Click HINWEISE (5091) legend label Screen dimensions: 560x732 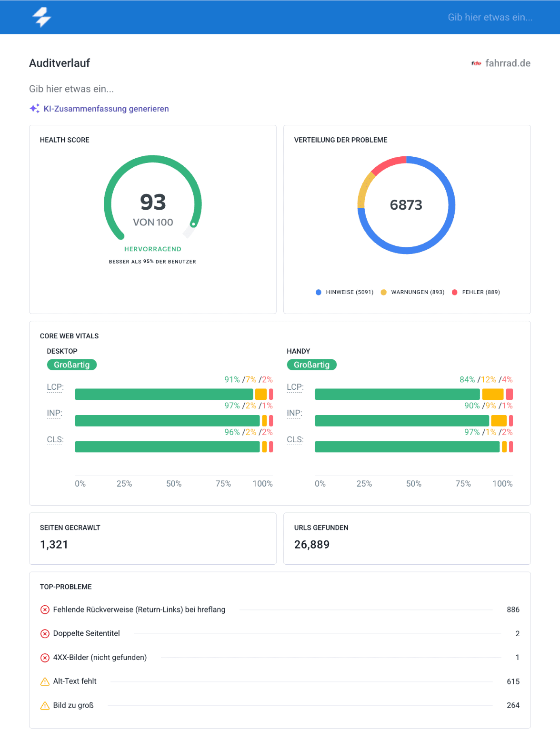[350, 292]
